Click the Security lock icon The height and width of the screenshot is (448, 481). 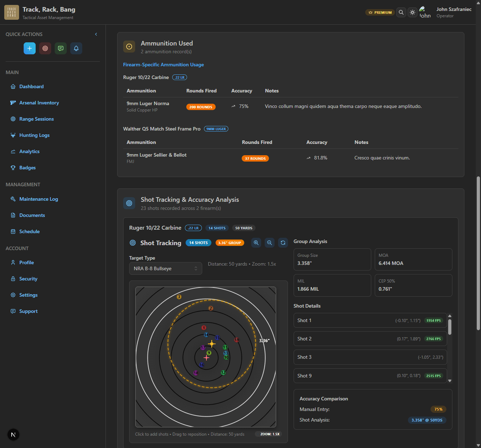click(13, 279)
